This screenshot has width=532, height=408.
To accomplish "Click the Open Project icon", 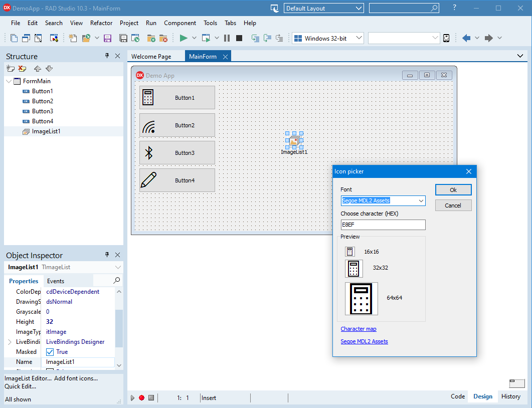I will (135, 38).
